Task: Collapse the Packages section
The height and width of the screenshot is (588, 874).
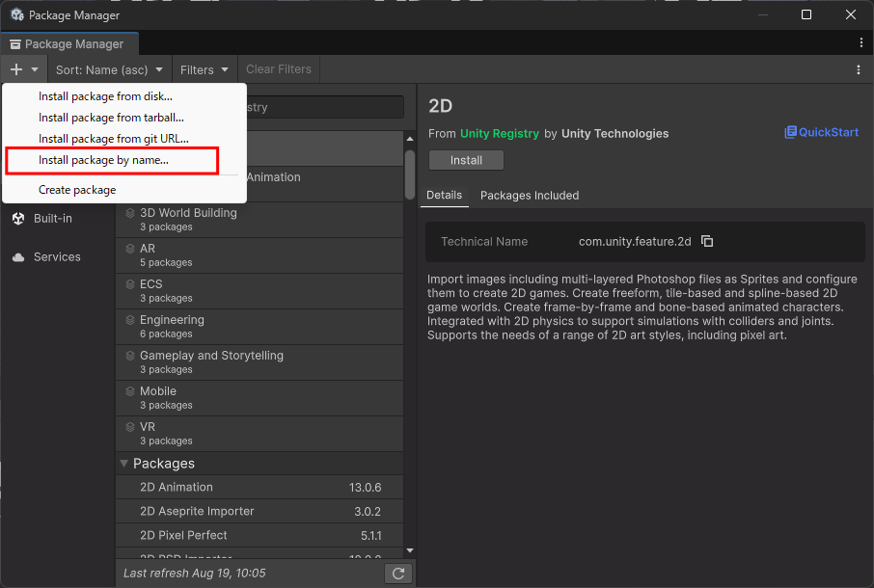Action: [x=123, y=464]
